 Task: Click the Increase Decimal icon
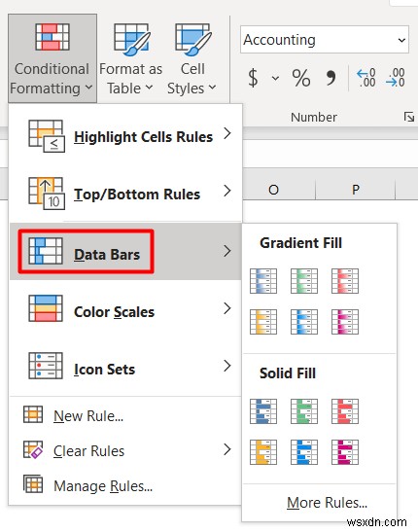tap(366, 78)
